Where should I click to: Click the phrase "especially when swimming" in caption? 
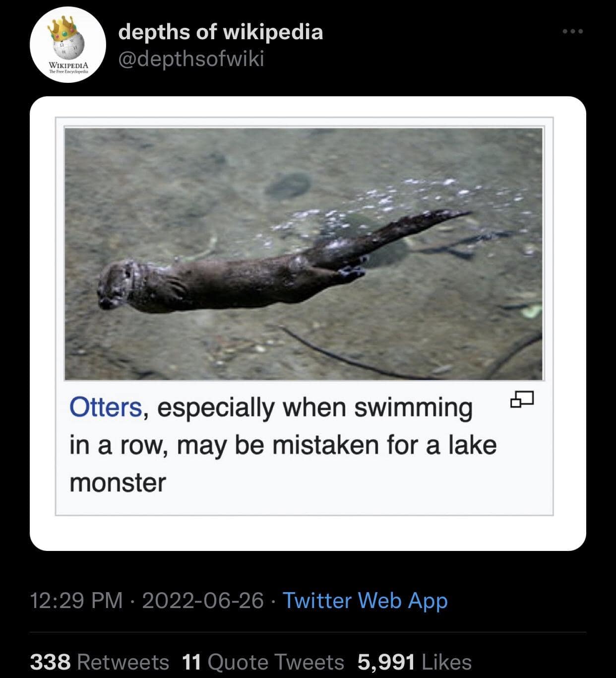tap(315, 407)
